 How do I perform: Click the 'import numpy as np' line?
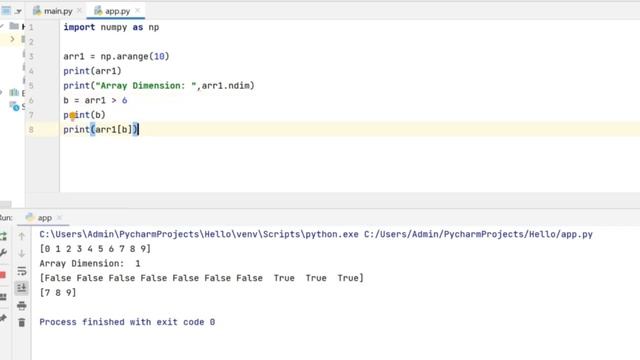click(111, 27)
